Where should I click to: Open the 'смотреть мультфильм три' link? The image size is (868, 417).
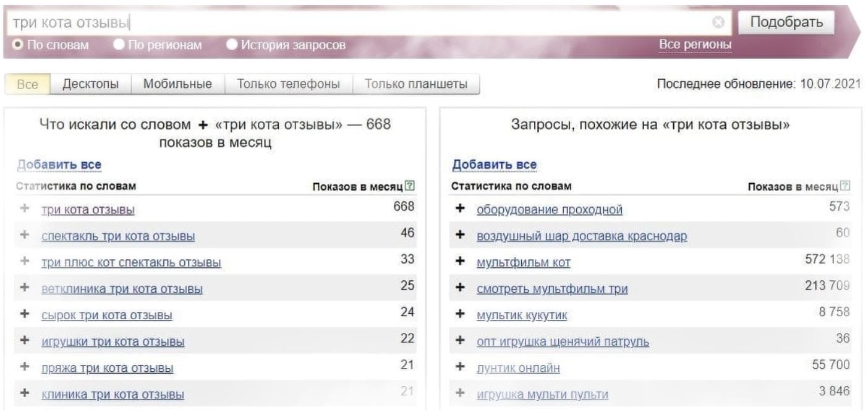[x=552, y=289]
